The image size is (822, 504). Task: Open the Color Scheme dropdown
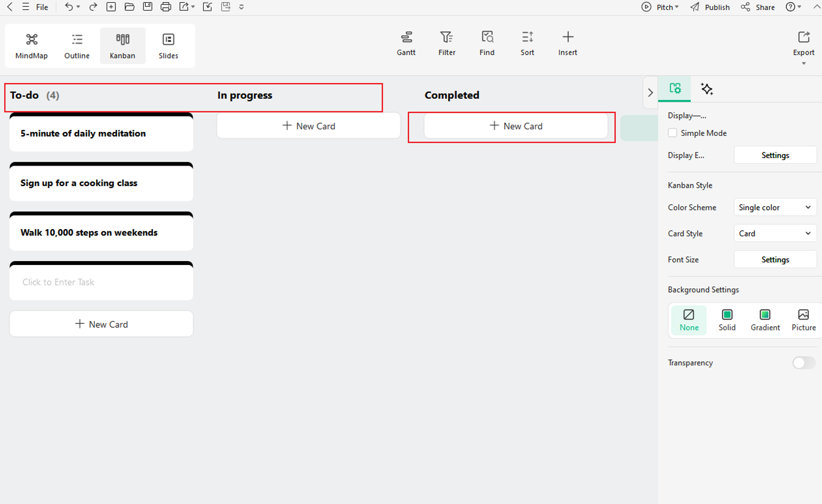coord(775,208)
